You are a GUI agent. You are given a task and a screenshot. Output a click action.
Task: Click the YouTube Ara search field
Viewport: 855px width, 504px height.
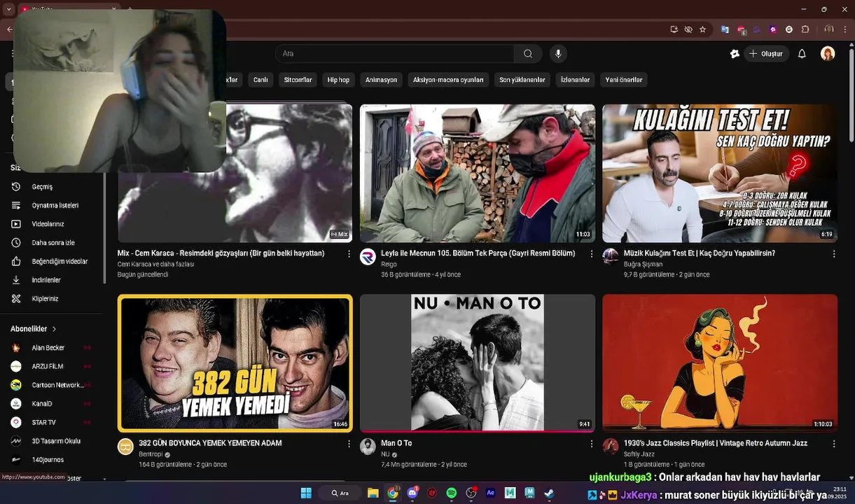394,54
